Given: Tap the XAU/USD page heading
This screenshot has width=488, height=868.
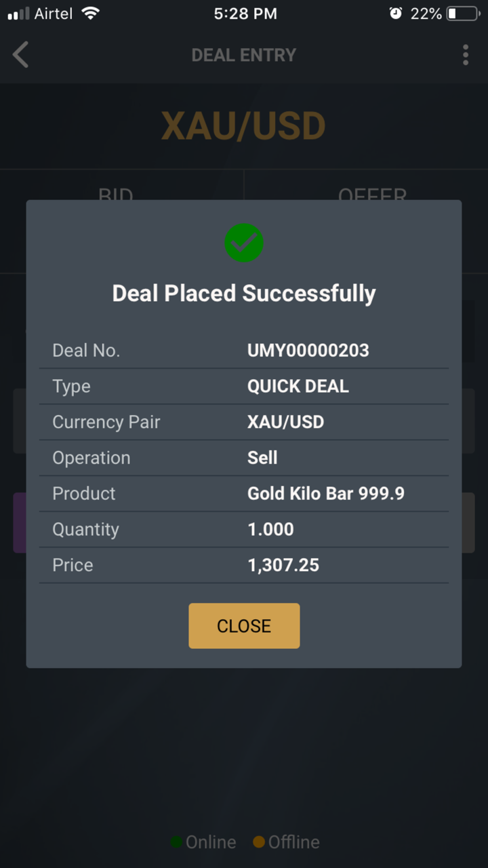Looking at the screenshot, I should coord(244,127).
